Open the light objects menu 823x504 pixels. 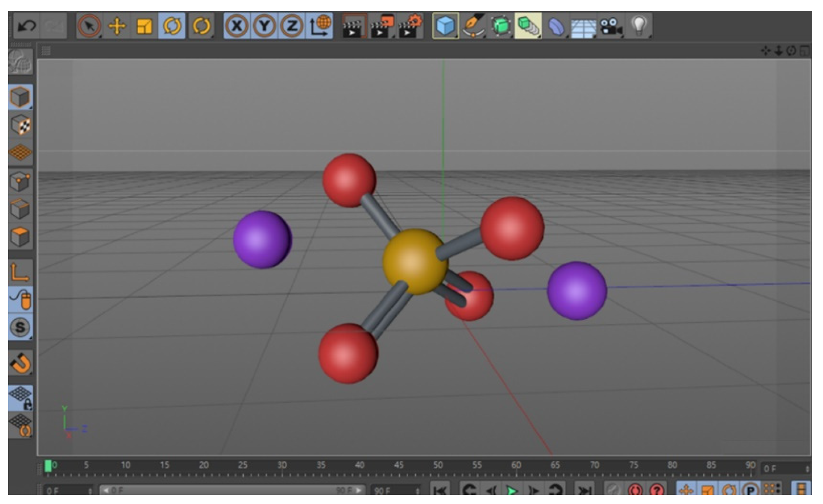639,26
